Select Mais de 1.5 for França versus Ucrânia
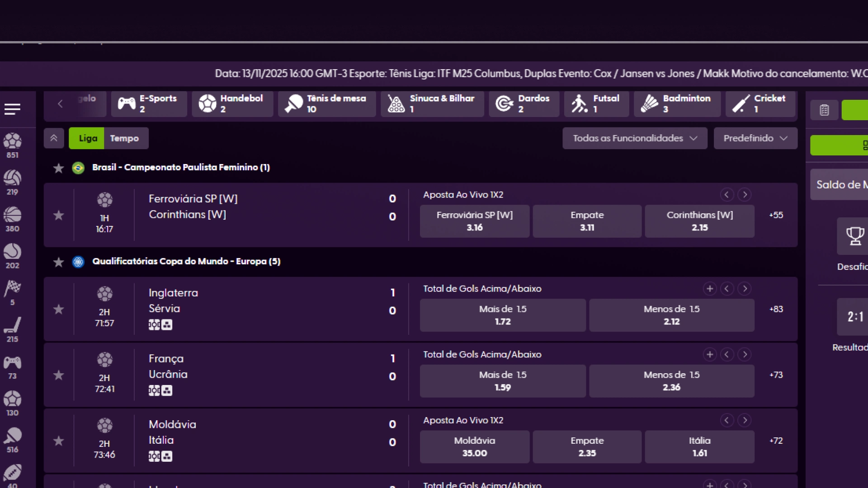The height and width of the screenshot is (488, 868). (x=503, y=381)
